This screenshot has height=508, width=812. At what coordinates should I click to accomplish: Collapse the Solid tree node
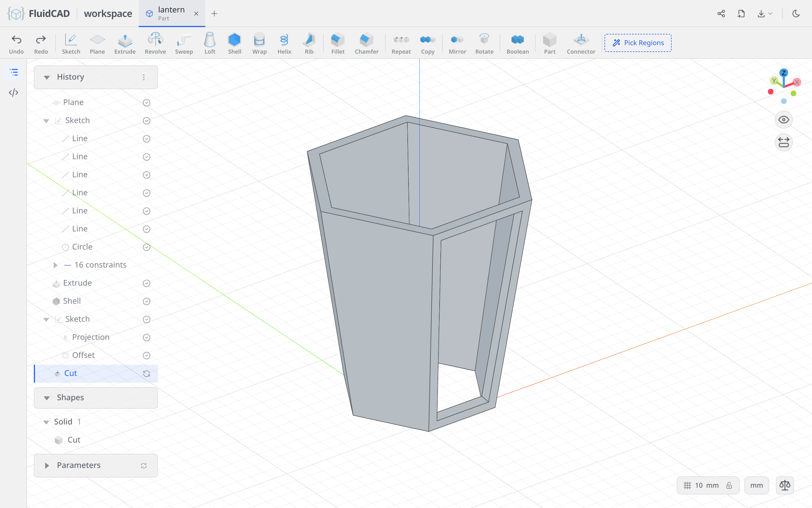pos(46,422)
